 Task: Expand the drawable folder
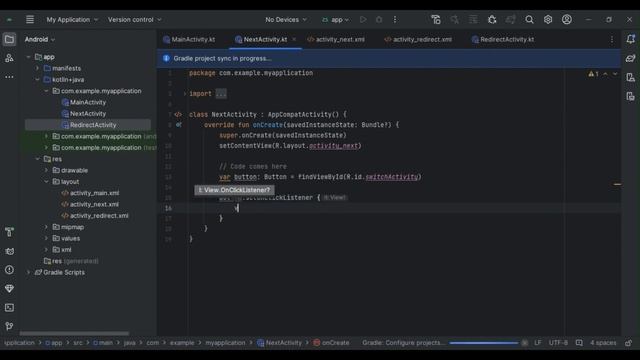[46, 170]
